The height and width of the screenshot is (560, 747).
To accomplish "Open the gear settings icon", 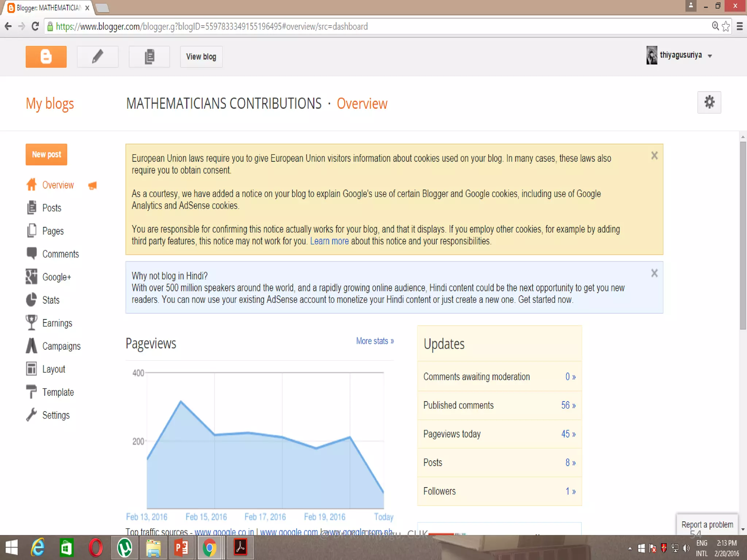I will point(709,102).
